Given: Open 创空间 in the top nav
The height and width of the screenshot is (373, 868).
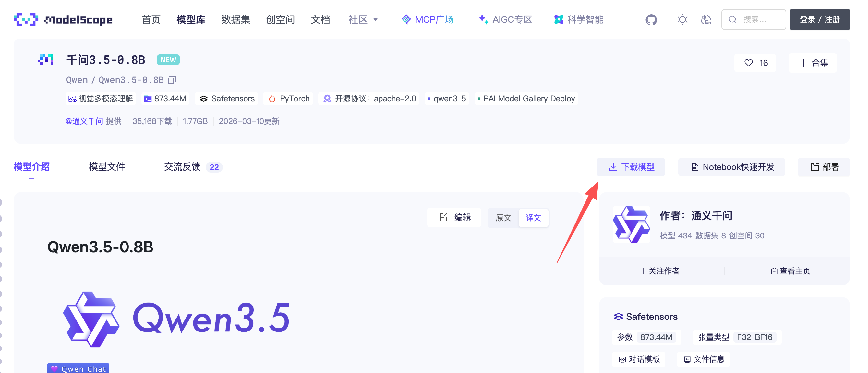Looking at the screenshot, I should click(x=280, y=19).
